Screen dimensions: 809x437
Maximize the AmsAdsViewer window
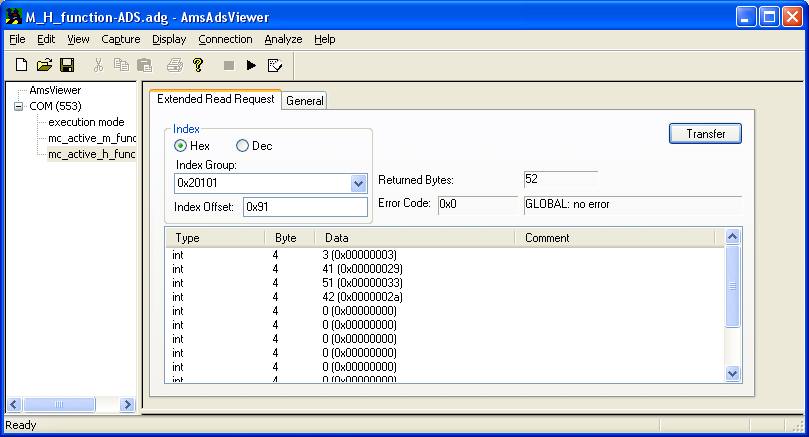coord(769,17)
